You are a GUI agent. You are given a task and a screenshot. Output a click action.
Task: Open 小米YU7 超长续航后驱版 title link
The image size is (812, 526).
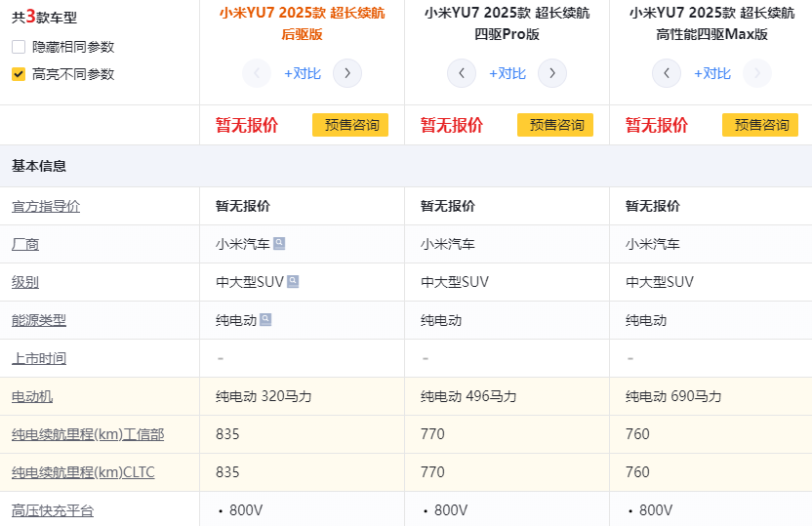(302, 23)
